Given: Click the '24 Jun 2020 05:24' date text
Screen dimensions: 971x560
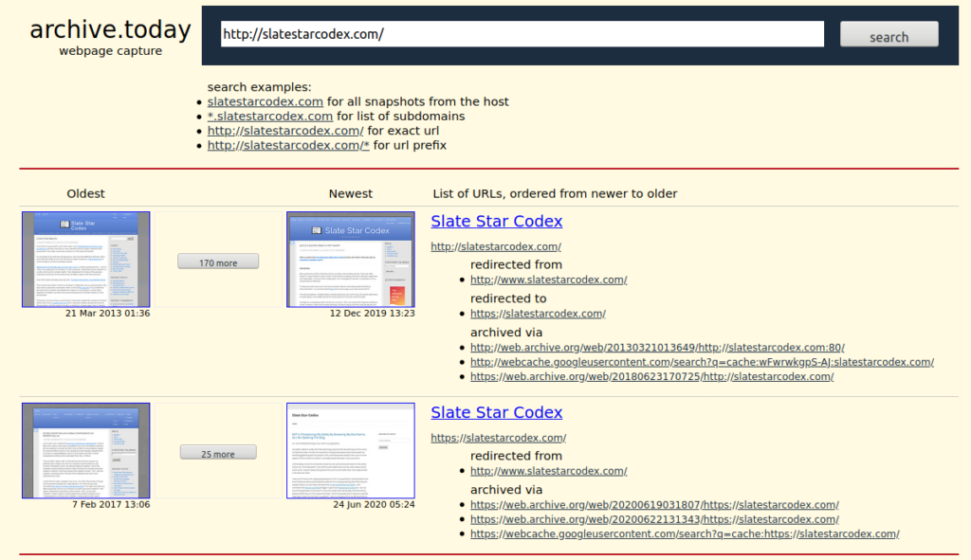Looking at the screenshot, I should point(374,504).
